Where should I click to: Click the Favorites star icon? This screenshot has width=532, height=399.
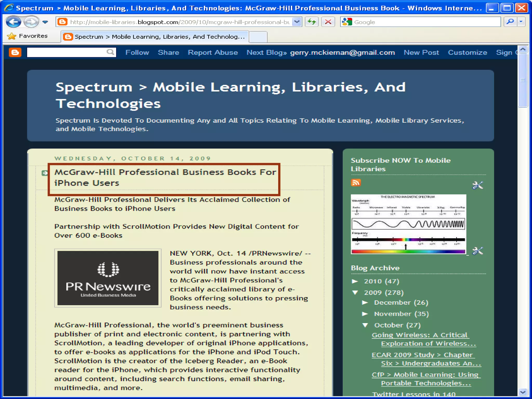[x=12, y=36]
